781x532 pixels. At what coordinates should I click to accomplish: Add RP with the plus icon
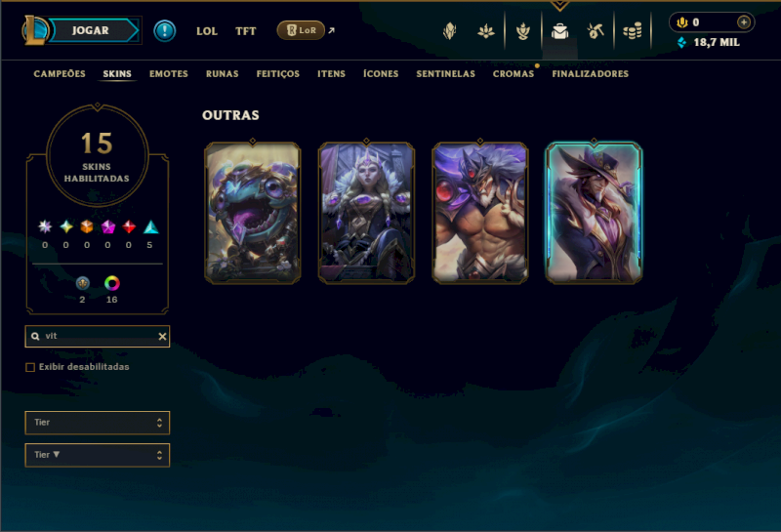pyautogui.click(x=744, y=21)
